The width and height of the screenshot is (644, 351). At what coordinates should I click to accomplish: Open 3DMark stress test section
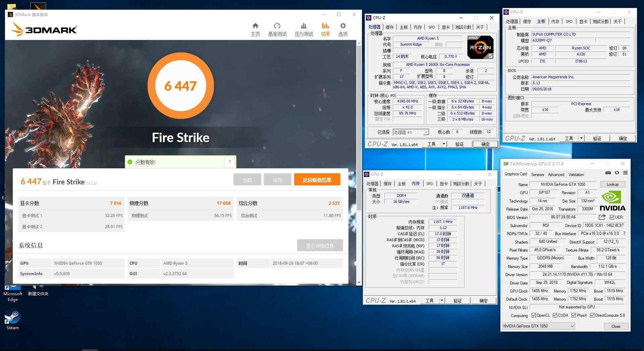[304, 30]
